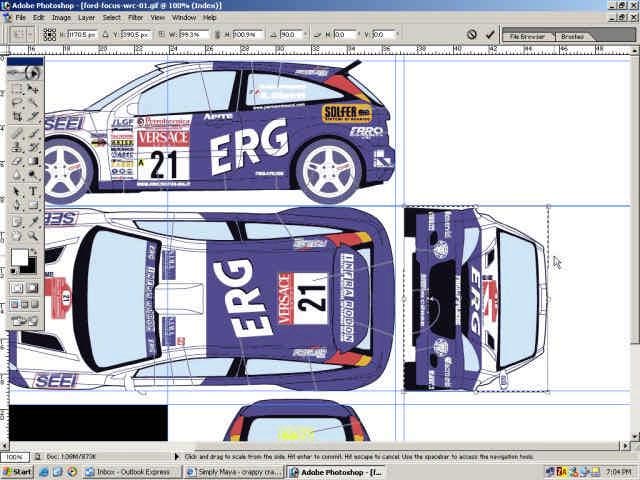Pick the Zoom magnifier tool

[x=32, y=236]
